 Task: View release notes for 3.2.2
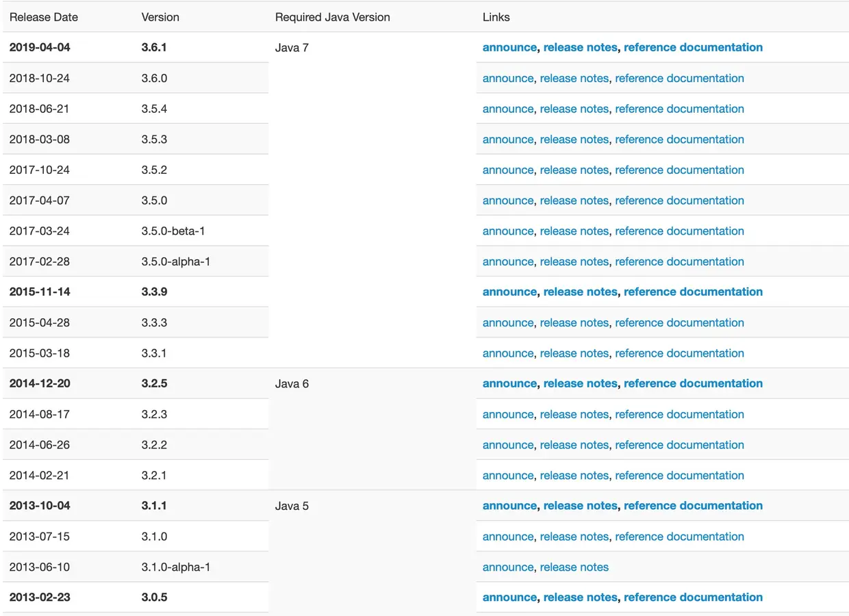click(x=574, y=445)
